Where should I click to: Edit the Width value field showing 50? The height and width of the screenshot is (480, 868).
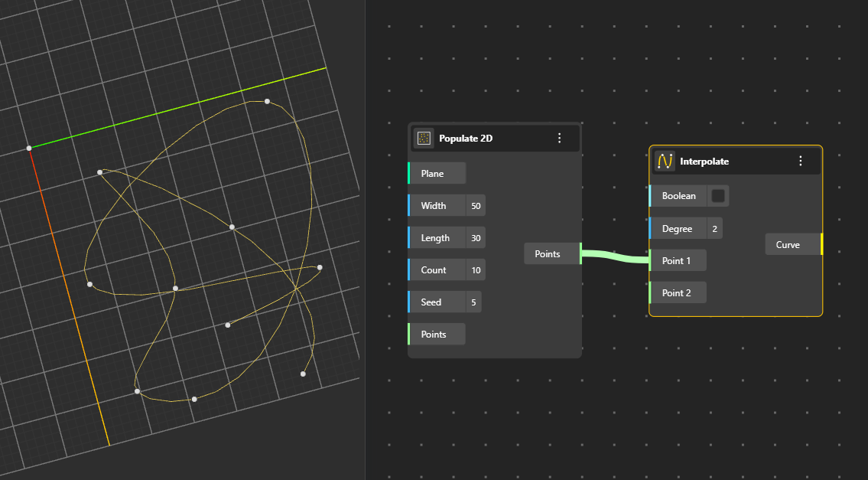tap(476, 206)
